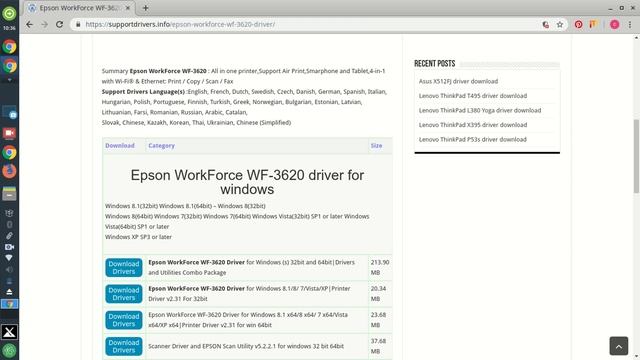
Task: Open the pink profile avatar menu
Action: [614, 24]
